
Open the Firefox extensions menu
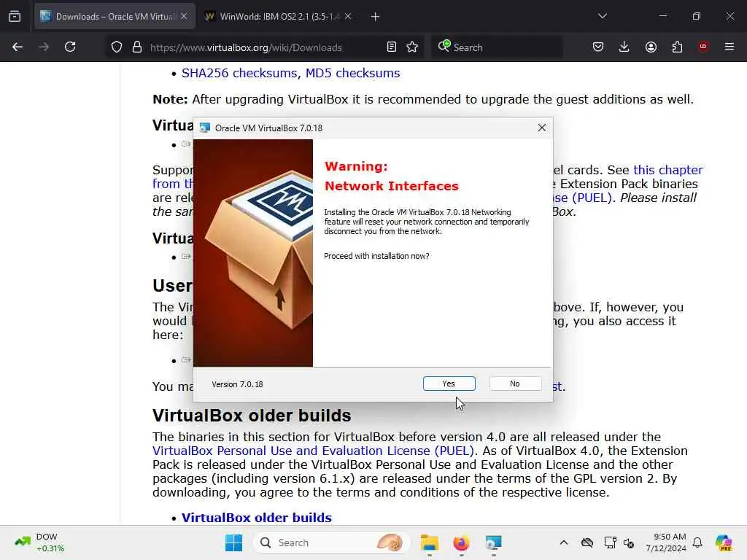coord(677,47)
